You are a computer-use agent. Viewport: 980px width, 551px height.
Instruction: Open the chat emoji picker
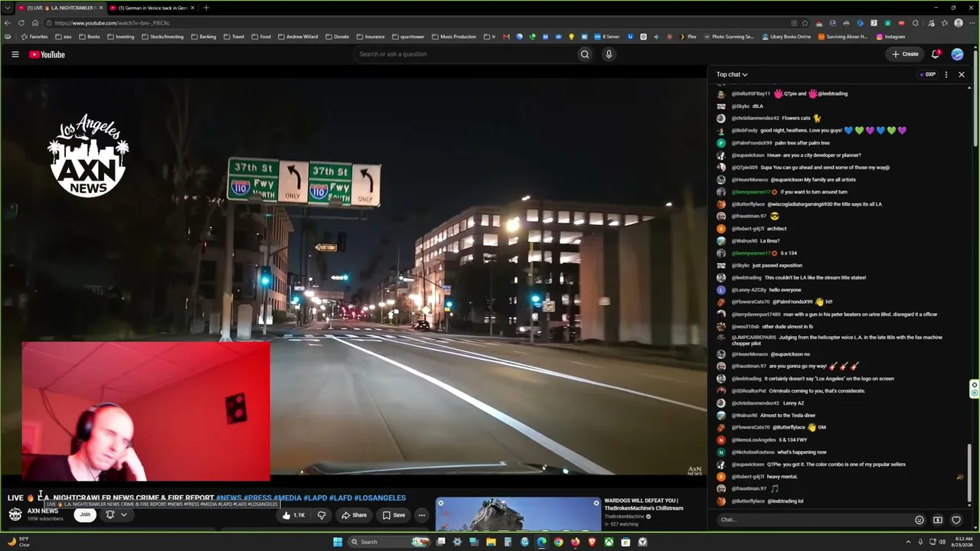coord(920,520)
